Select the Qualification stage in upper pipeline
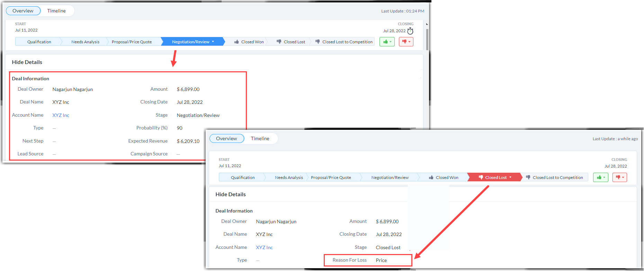The height and width of the screenshot is (271, 644). [x=39, y=42]
